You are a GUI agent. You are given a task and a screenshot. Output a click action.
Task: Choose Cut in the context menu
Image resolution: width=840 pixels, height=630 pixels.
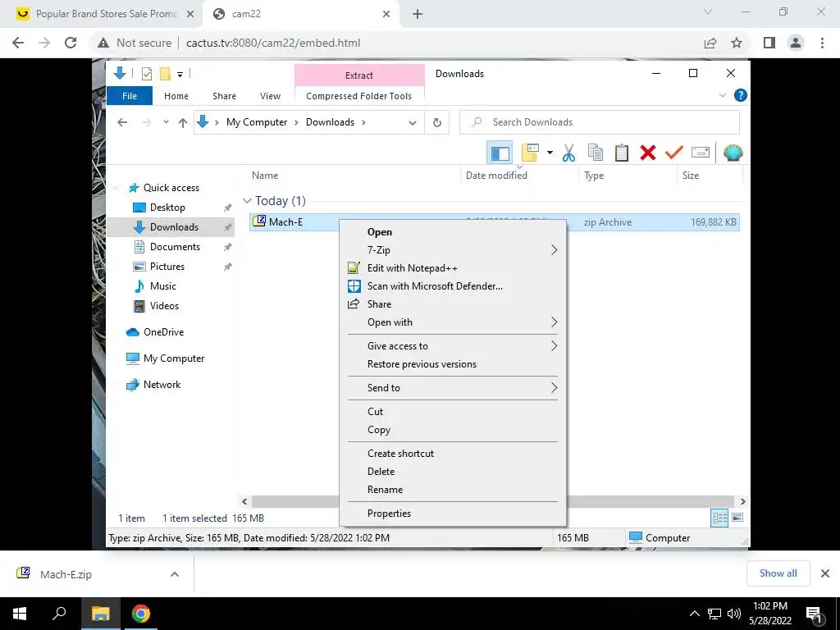click(453, 412)
